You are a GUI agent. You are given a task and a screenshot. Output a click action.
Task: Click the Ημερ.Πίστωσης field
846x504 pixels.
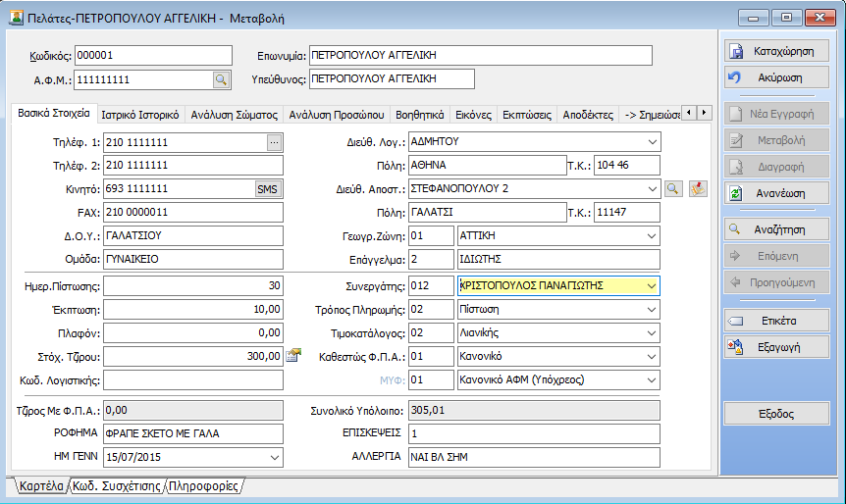coord(193,285)
